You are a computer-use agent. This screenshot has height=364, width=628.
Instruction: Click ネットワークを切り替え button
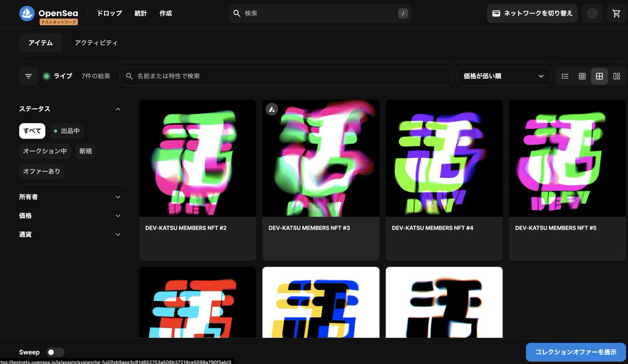[532, 14]
